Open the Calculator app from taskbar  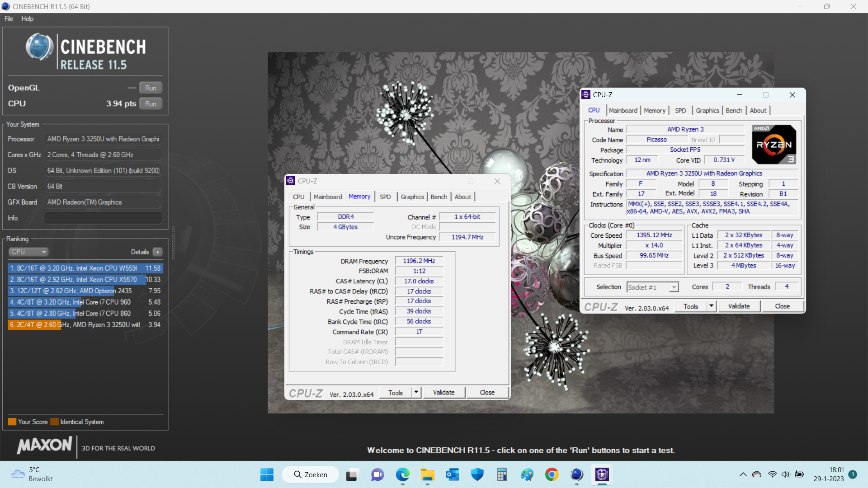pos(502,475)
